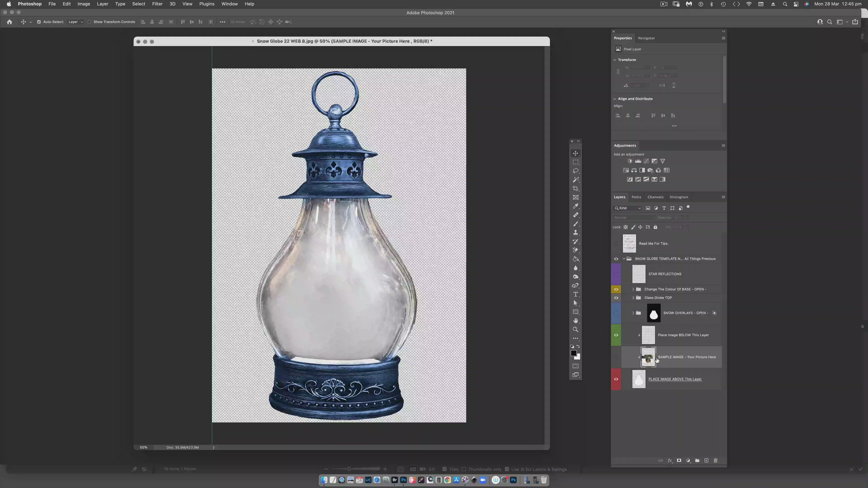Screen dimensions: 868x488
Task: Add a Brightness/Contrast adjustment
Action: (x=630, y=161)
